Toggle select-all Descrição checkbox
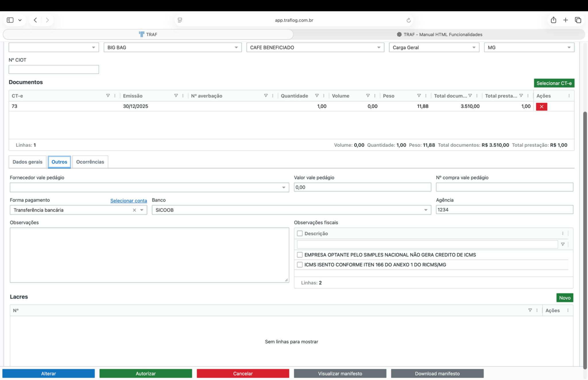 click(x=300, y=234)
